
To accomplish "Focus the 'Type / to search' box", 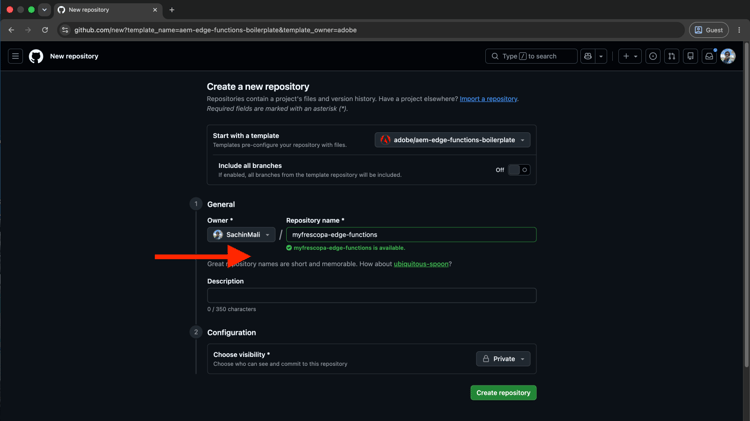I will 531,56.
